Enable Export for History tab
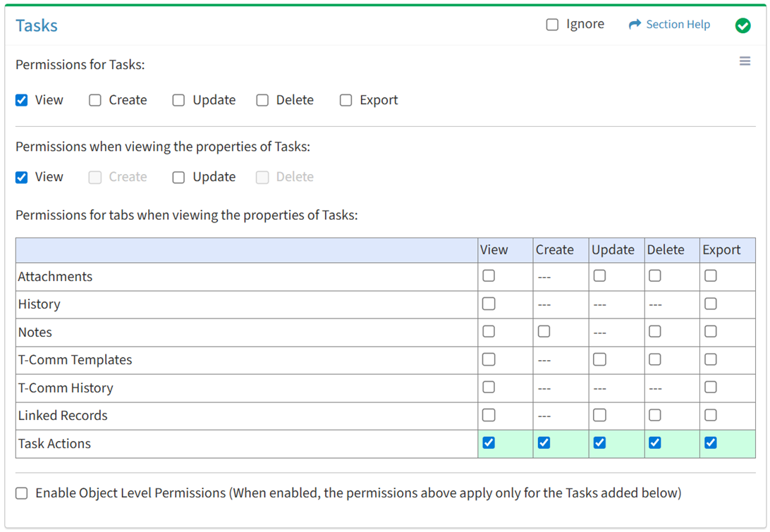This screenshot has width=770, height=532. click(x=711, y=304)
